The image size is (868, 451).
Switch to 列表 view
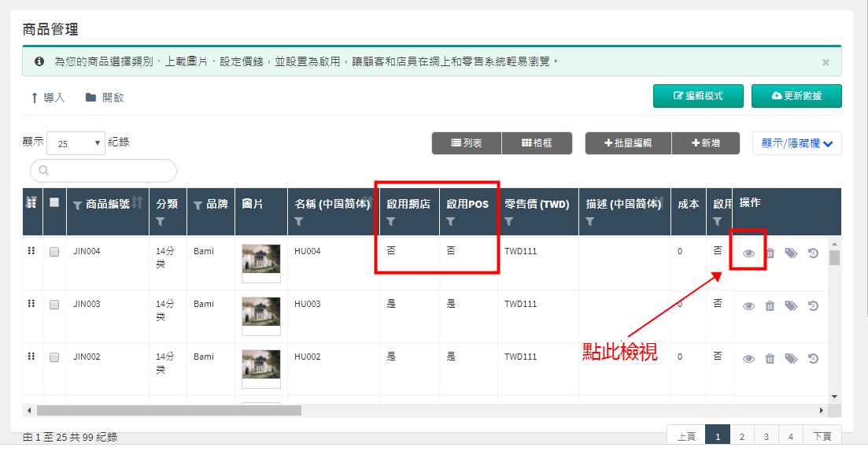pyautogui.click(x=467, y=143)
